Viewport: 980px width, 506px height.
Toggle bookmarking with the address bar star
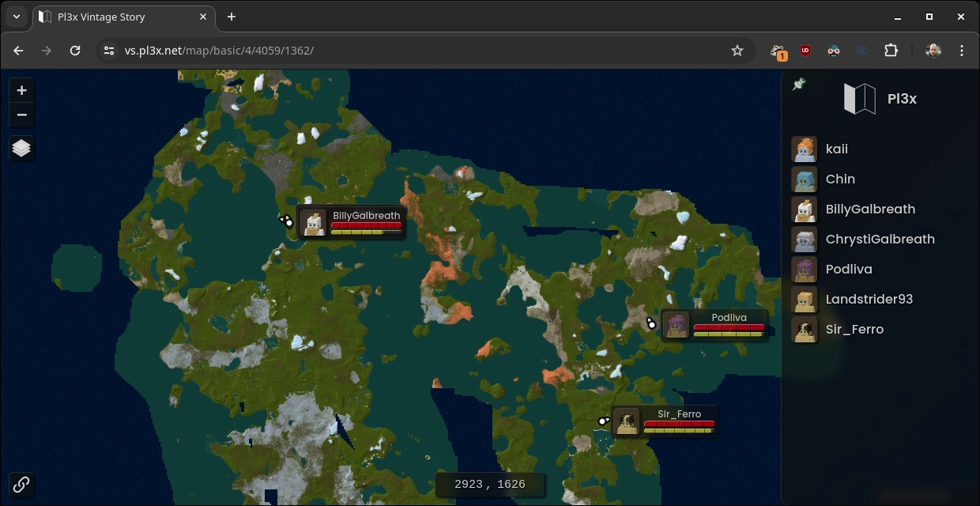coord(737,50)
